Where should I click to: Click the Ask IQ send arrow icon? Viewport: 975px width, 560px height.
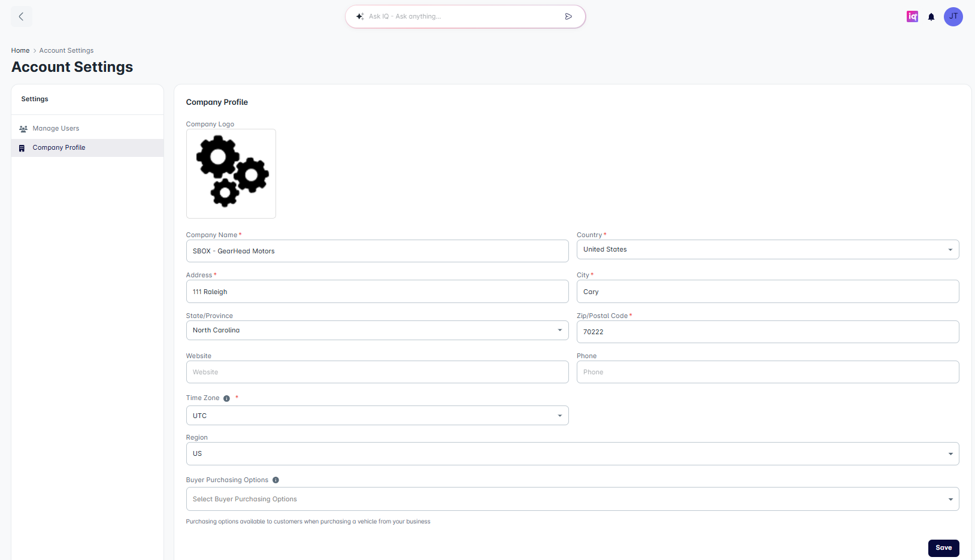click(x=568, y=17)
